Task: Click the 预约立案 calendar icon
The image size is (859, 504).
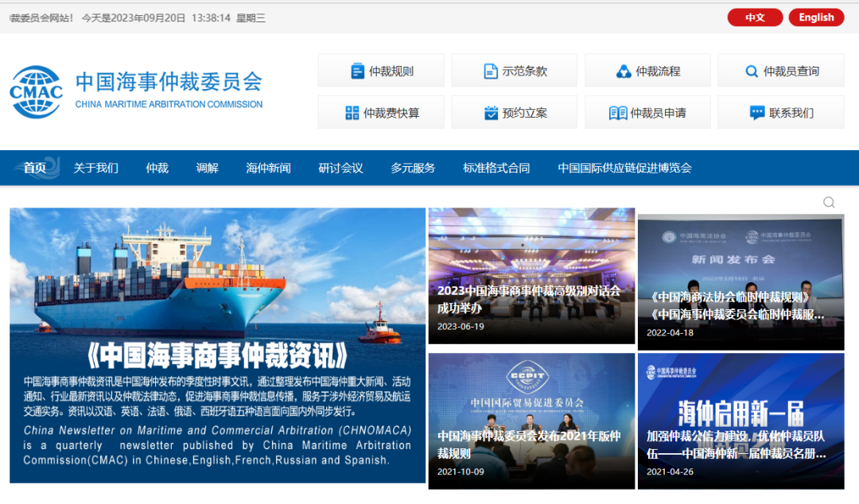Action: [x=491, y=113]
